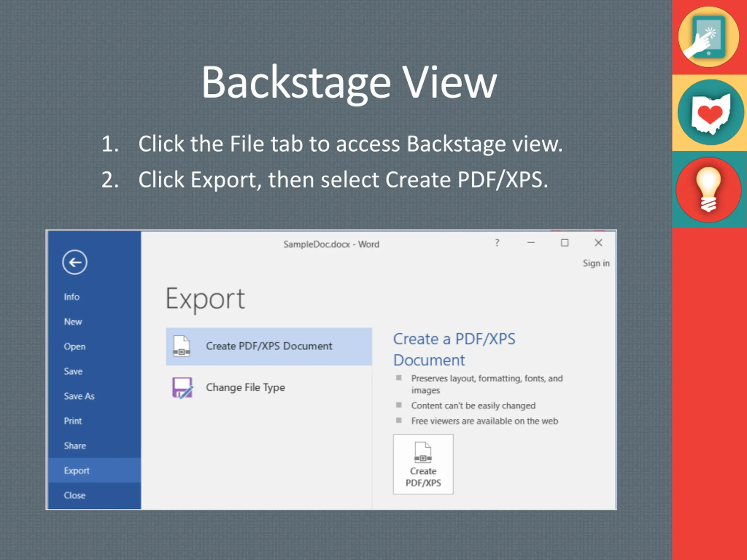This screenshot has width=747, height=560.
Task: Click the tablet touch icon in sidebar
Action: 708,37
